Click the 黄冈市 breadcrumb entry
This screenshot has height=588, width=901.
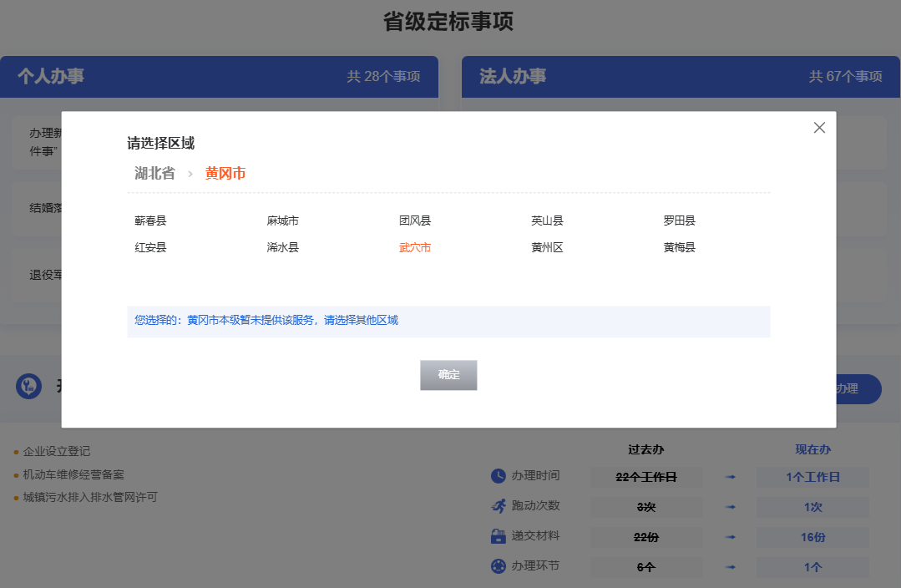click(225, 172)
